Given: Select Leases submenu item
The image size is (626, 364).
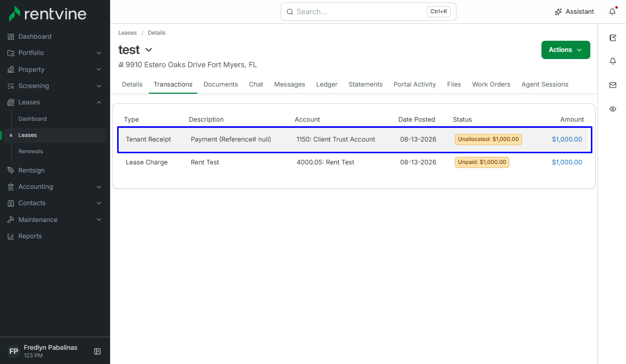Looking at the screenshot, I should pos(28,135).
